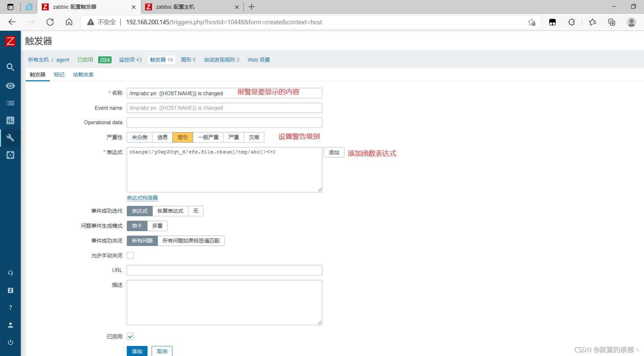Open browser profile avatar
Image resolution: width=644 pixels, height=356 pixels.
632,22
